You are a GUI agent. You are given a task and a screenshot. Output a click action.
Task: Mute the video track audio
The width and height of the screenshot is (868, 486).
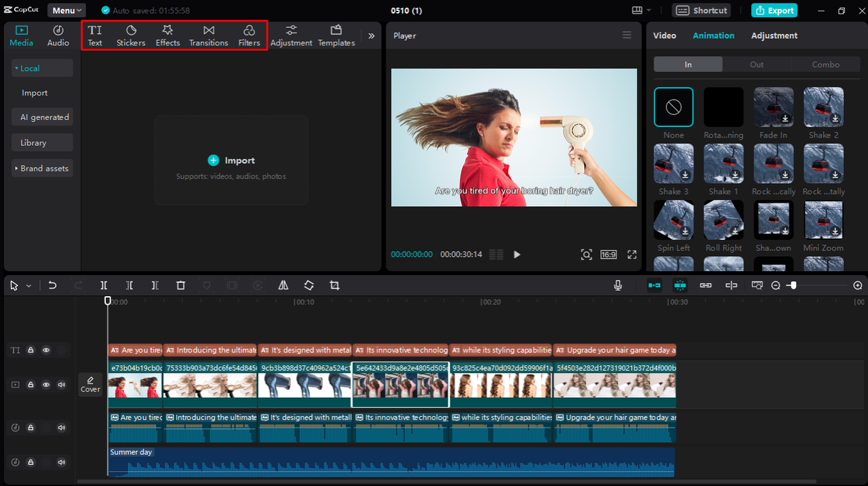tap(62, 384)
